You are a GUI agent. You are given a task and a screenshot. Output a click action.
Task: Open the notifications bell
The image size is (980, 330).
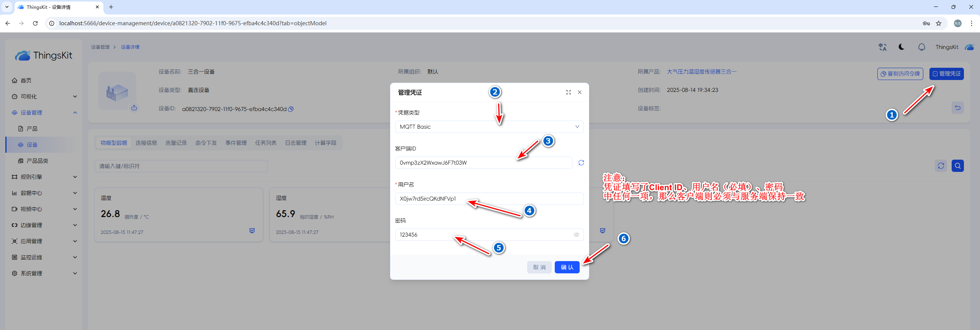921,47
